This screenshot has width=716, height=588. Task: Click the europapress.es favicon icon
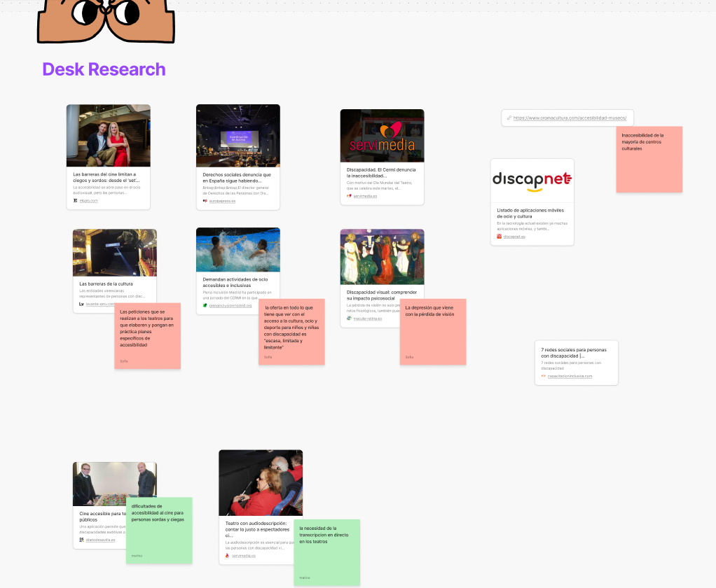[205, 201]
